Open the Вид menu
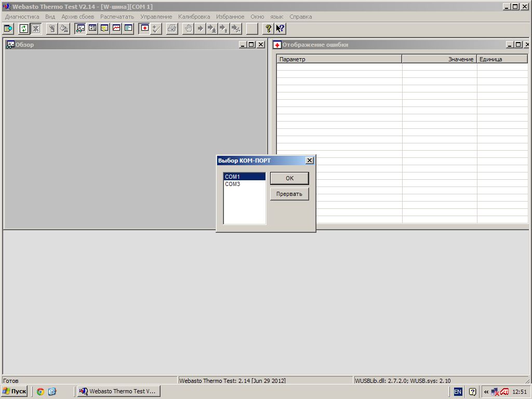532x399 pixels. point(50,17)
